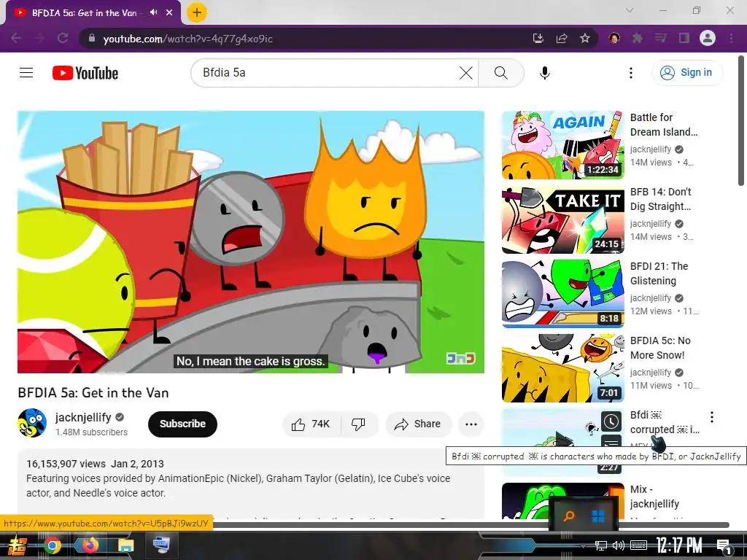Open a new tab with the plus button

(x=197, y=12)
